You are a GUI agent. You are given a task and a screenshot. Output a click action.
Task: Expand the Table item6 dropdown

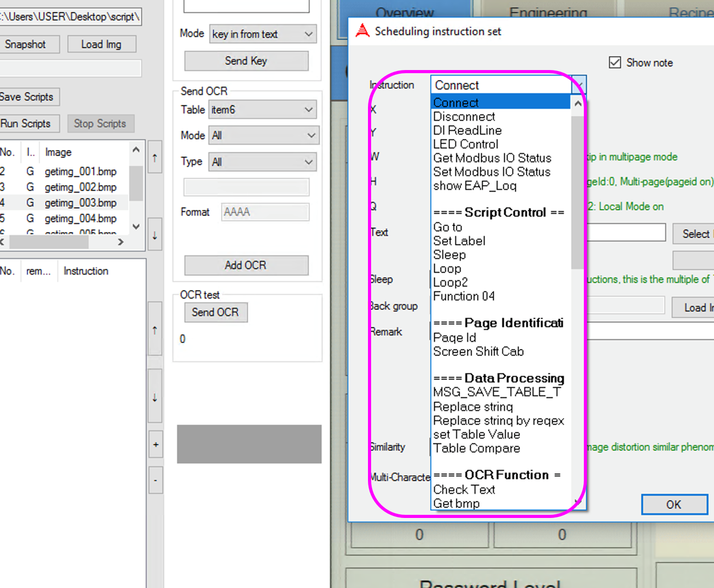coord(262,110)
